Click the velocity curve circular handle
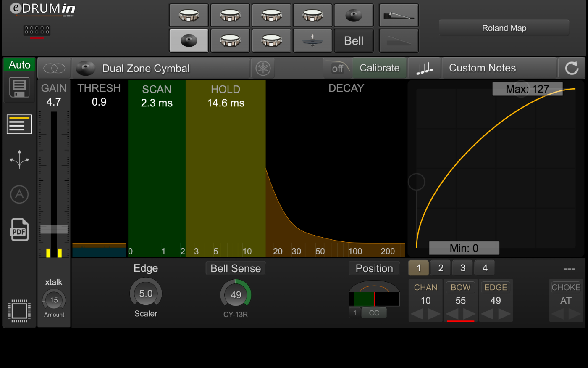Screen dimensions: 588x368 [x=417, y=182]
